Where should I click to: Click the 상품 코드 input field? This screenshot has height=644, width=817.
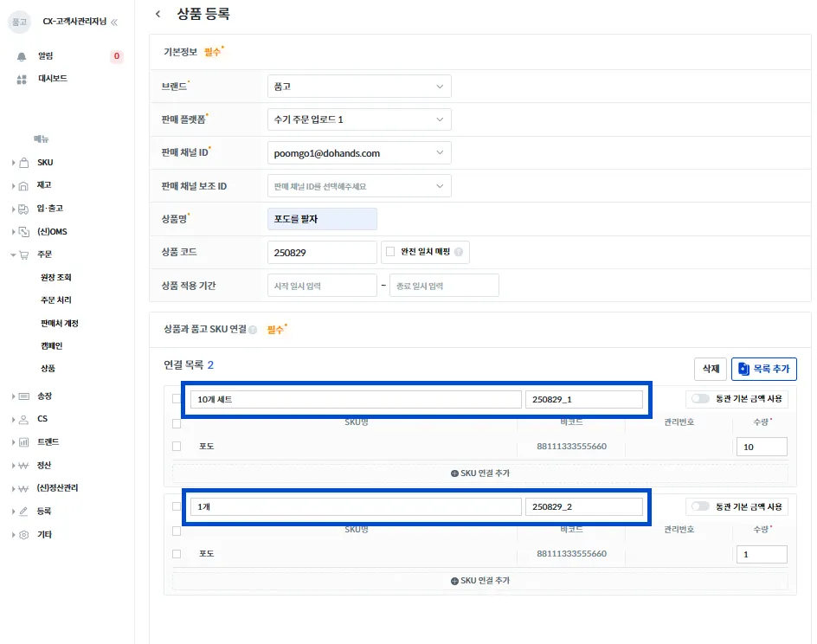(x=322, y=252)
